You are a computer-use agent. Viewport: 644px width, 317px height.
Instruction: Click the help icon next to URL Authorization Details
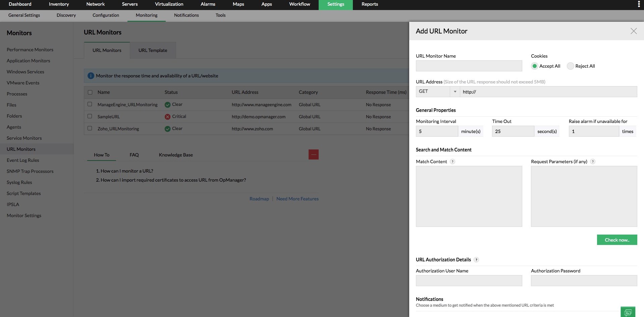pos(476,259)
